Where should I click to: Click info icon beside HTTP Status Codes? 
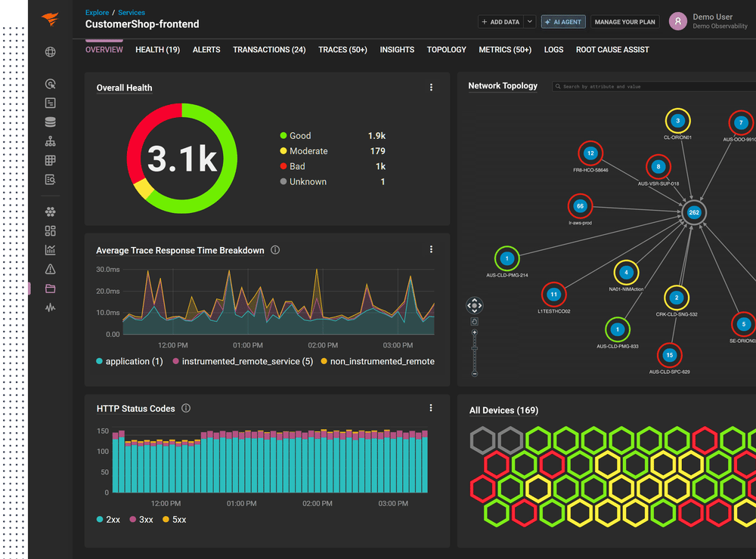[186, 408]
